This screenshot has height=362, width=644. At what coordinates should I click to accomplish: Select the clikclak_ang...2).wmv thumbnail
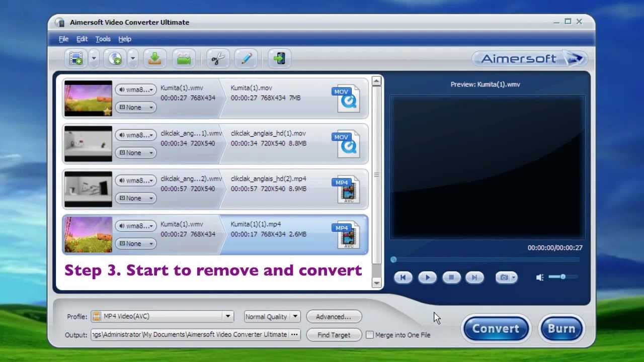coord(88,189)
